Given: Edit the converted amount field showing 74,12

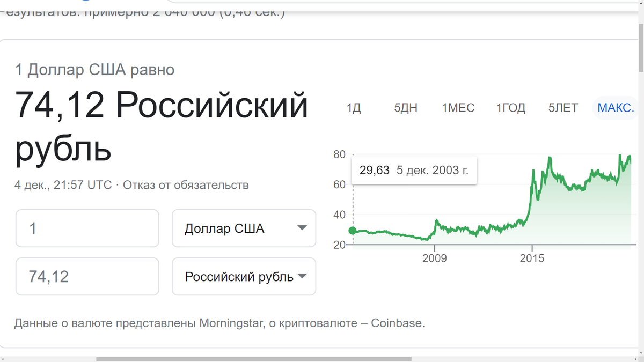Looking at the screenshot, I should [x=86, y=277].
